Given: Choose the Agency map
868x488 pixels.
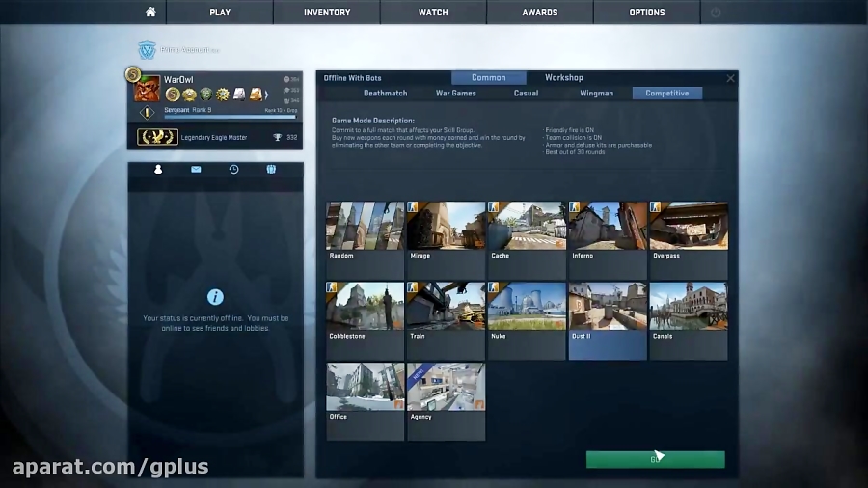Looking at the screenshot, I should click(x=446, y=402).
